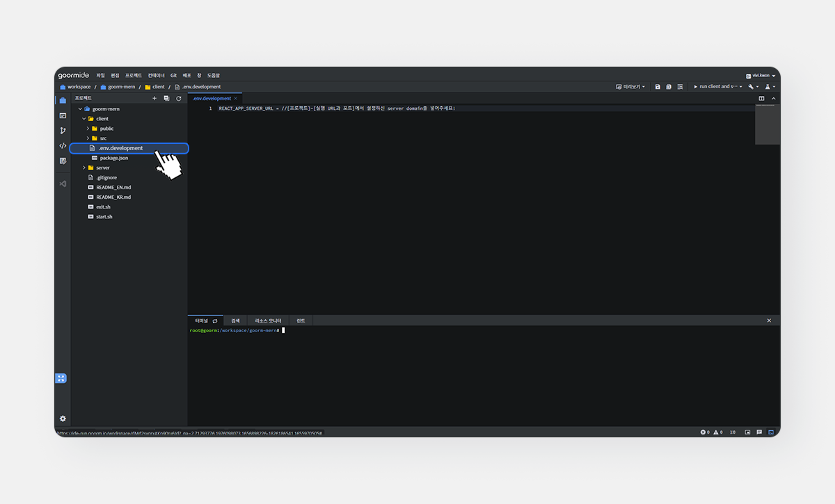Expand the public folder
Viewport: 835px width, 504px height.
tap(88, 129)
